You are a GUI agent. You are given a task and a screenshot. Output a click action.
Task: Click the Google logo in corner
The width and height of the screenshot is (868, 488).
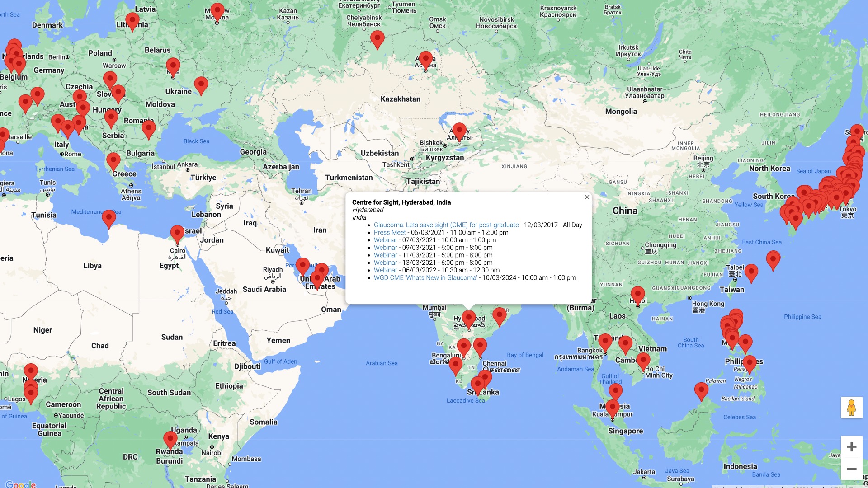coord(20,484)
